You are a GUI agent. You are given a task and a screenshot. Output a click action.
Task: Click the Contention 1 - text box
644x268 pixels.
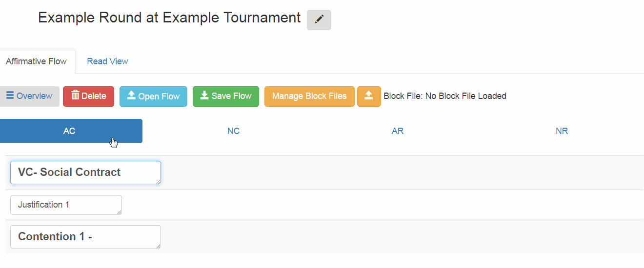coord(85,237)
